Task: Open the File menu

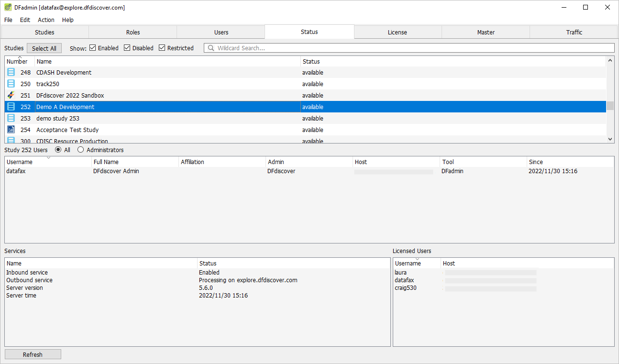Action: pyautogui.click(x=8, y=20)
